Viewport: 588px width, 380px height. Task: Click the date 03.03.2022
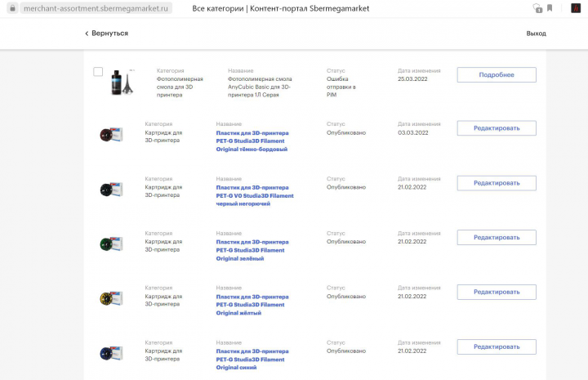413,132
